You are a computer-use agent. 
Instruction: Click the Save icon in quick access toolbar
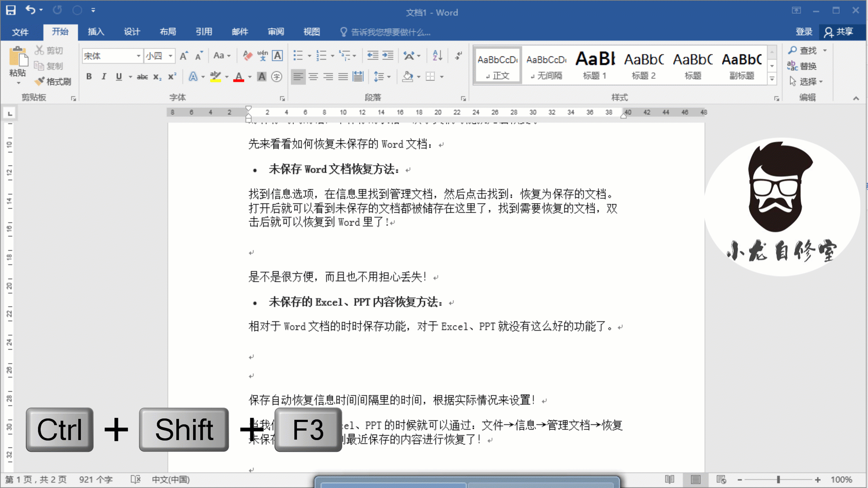click(x=11, y=10)
